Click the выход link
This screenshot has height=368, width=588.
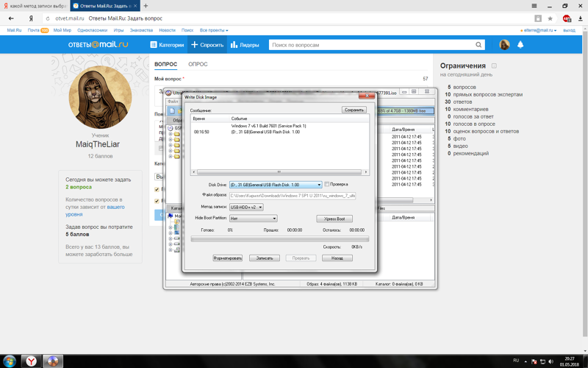[569, 30]
